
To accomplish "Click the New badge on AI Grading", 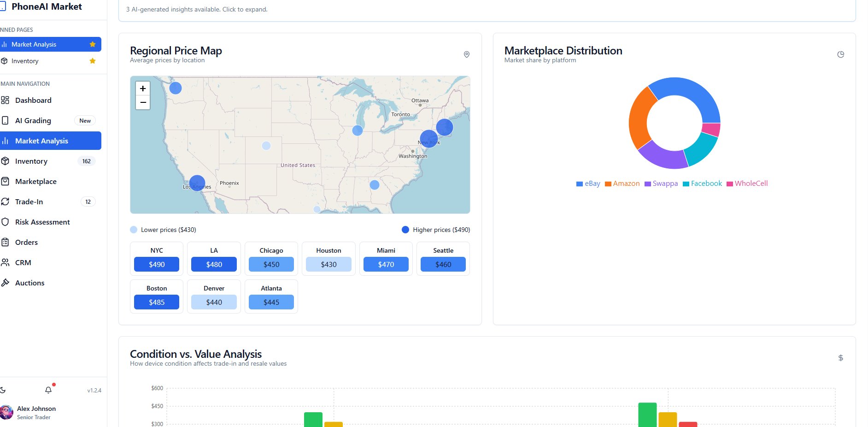I will pyautogui.click(x=85, y=120).
